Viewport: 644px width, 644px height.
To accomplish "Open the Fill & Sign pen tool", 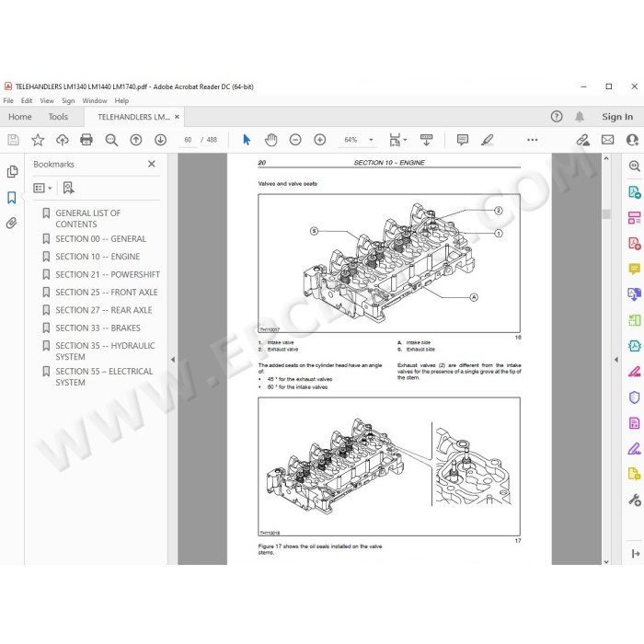I will pos(634,449).
